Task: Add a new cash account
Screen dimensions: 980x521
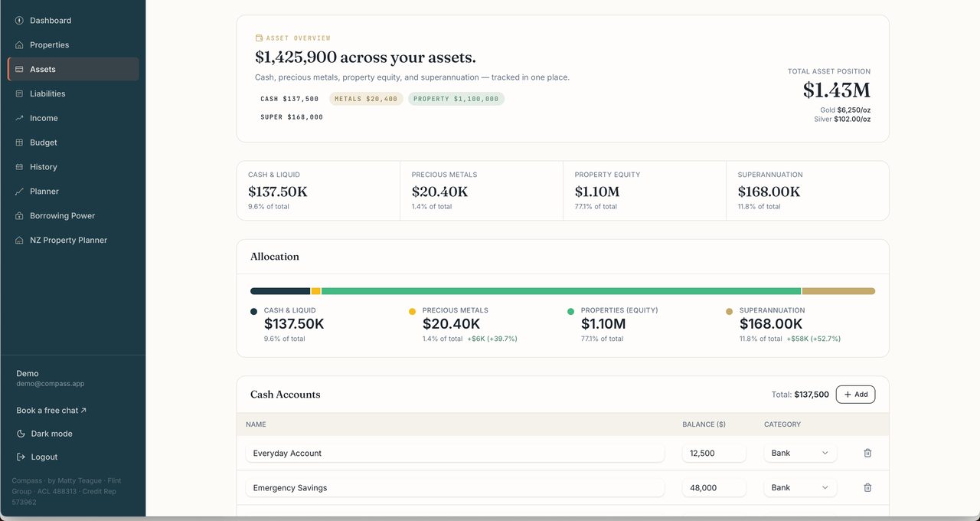Action: (x=855, y=395)
